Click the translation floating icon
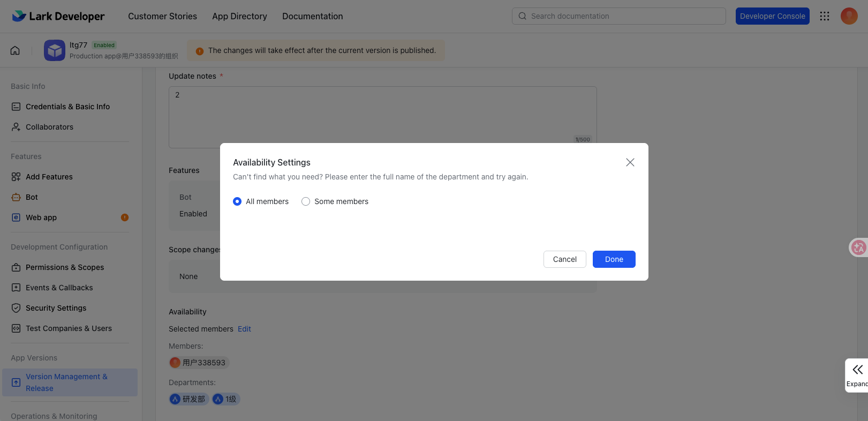The width and height of the screenshot is (868, 421). (x=858, y=247)
